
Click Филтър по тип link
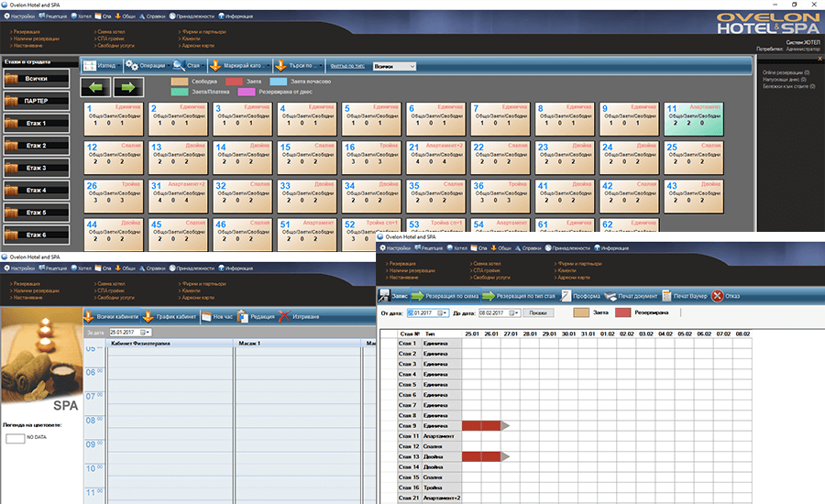click(347, 66)
